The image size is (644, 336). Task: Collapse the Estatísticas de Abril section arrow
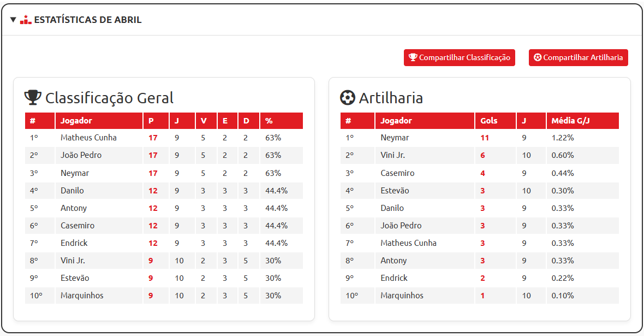pyautogui.click(x=13, y=20)
